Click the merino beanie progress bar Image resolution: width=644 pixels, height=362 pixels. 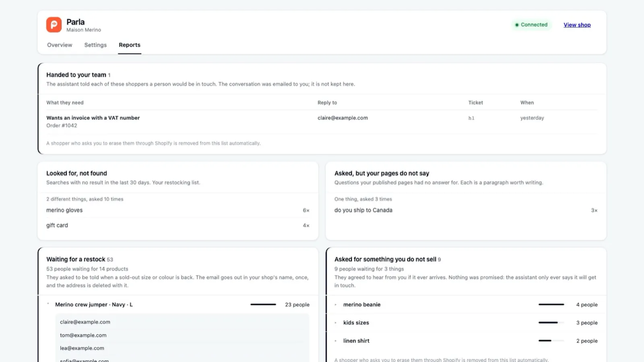[551, 304]
